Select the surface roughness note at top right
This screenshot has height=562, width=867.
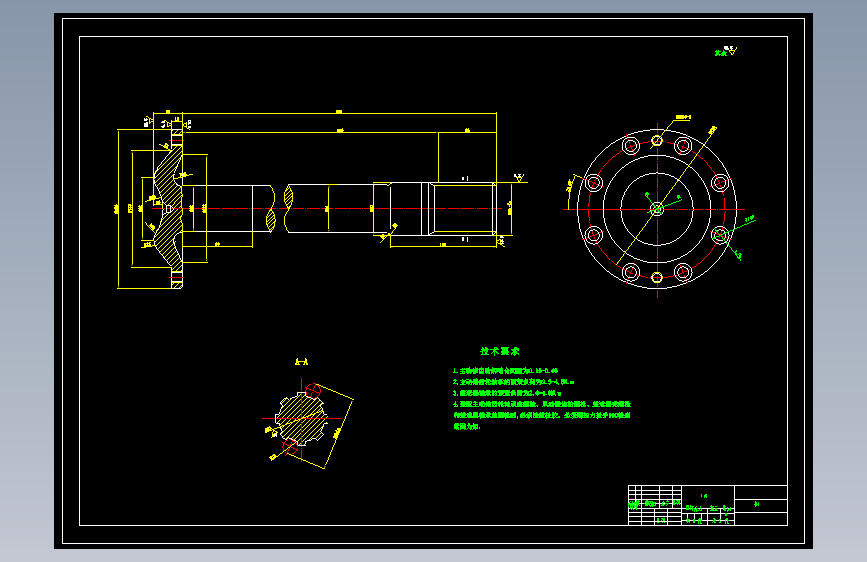725,51
